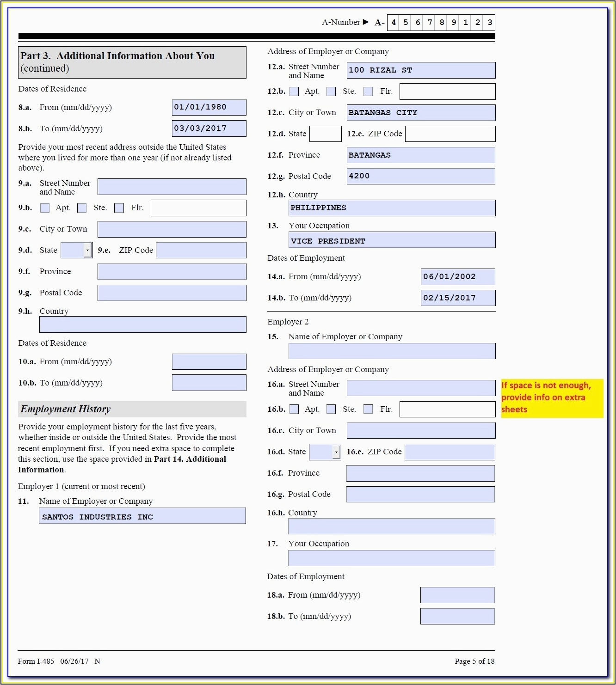
Task: Tick the Apt. checkbox in item 12.b
Action: [294, 92]
